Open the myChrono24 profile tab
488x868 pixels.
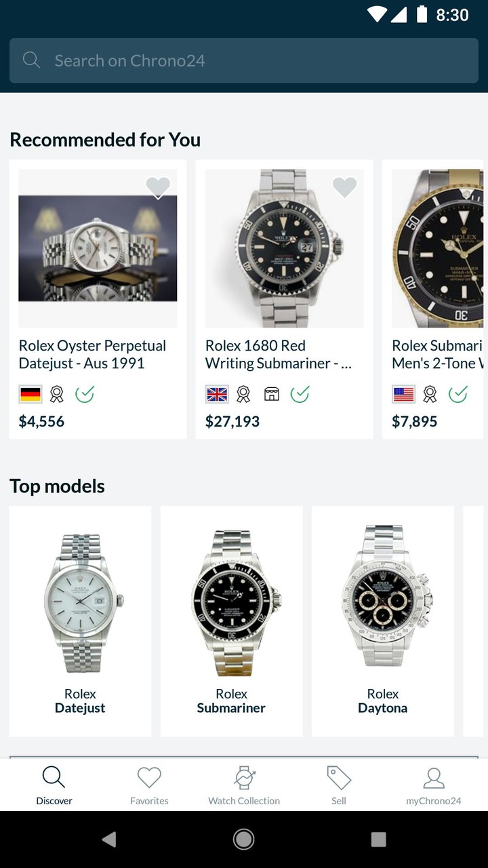click(x=434, y=785)
